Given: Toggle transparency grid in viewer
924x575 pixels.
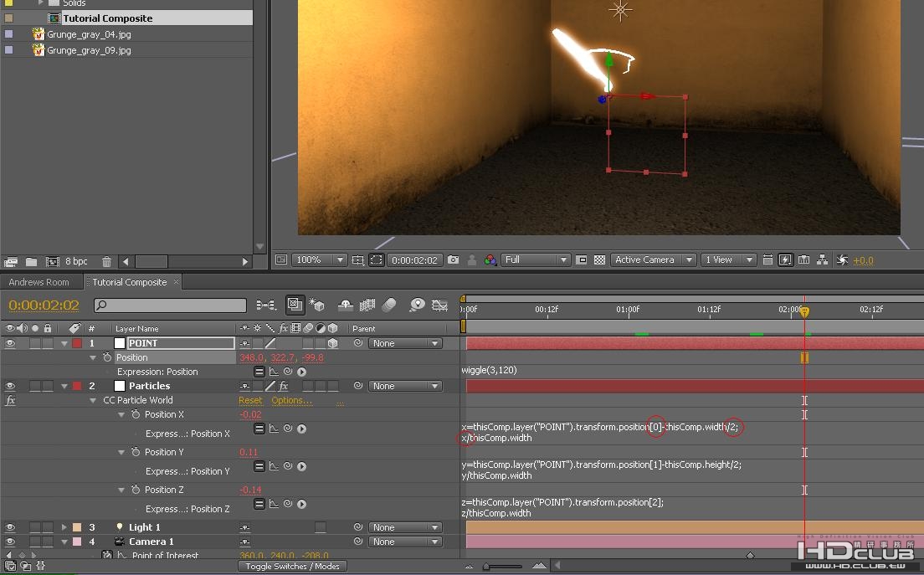Looking at the screenshot, I should click(x=599, y=260).
